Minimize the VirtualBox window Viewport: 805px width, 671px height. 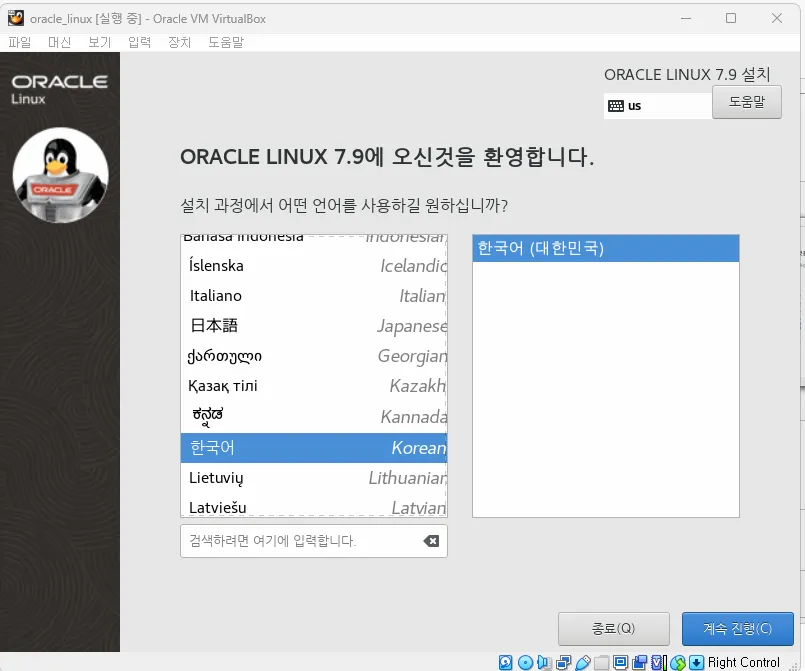[x=686, y=18]
